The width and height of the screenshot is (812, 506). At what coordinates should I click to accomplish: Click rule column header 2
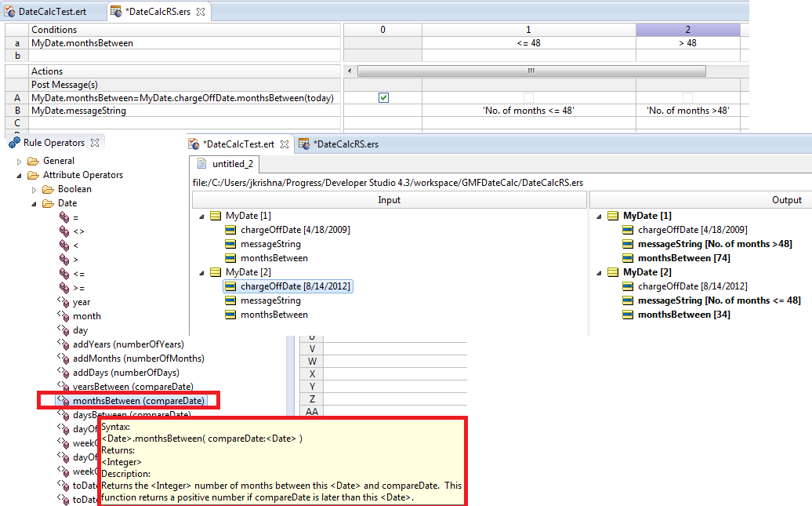coord(687,30)
